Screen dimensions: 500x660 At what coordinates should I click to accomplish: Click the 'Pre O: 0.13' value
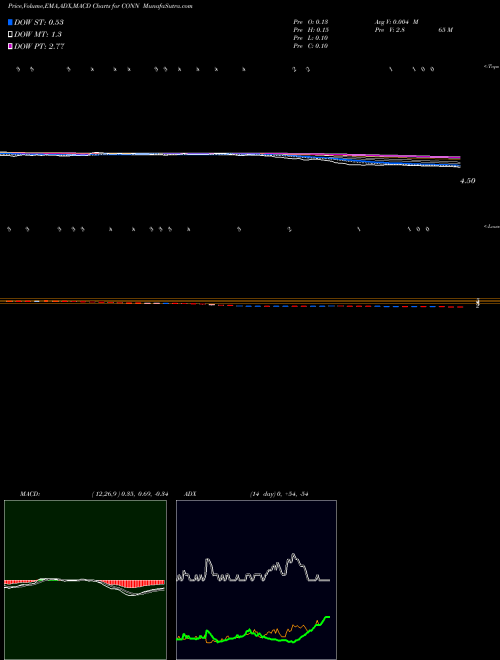click(311, 22)
